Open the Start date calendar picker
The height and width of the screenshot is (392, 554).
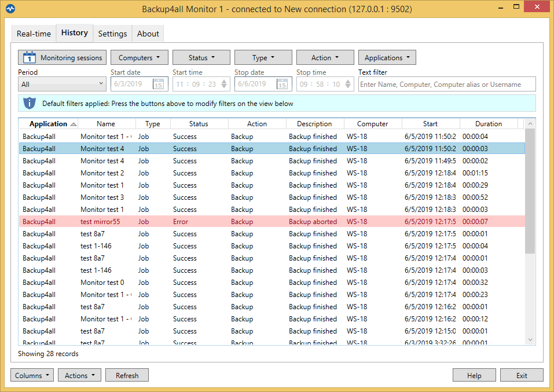(x=158, y=84)
